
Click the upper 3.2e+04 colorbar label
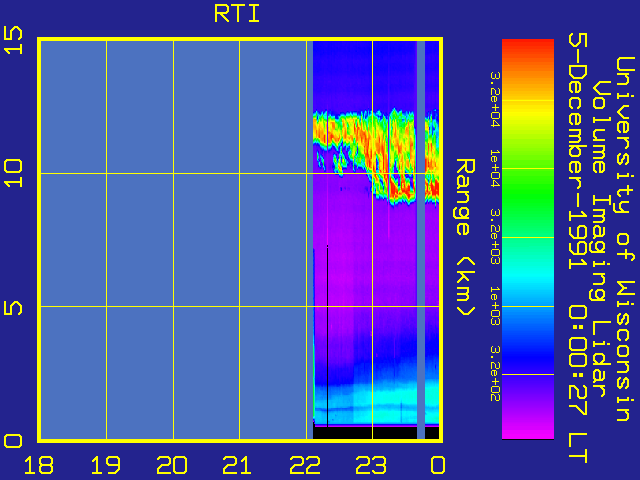coord(495,100)
